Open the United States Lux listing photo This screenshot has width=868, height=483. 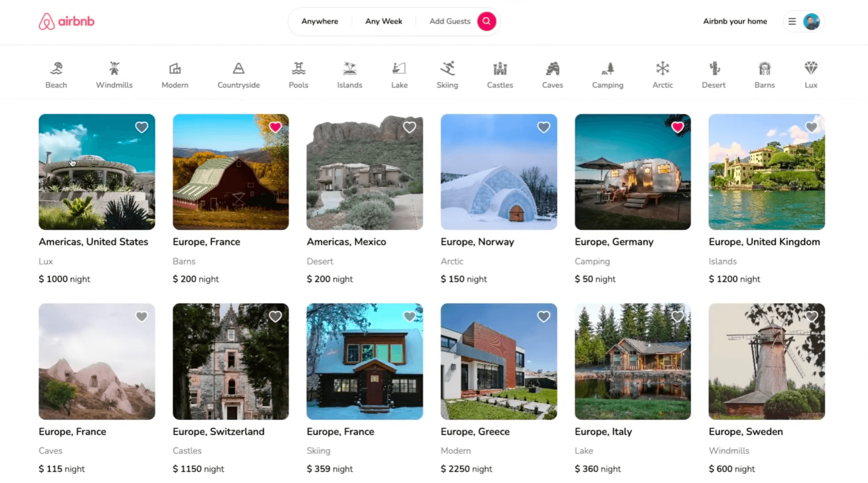97,172
